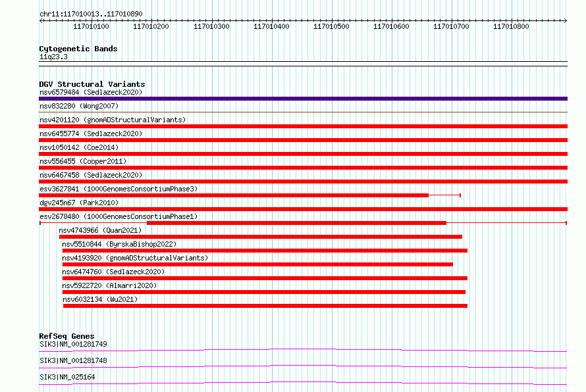Click the DGV Structural Variants track heading
Image resolution: width=586 pixels, height=392 pixels.
click(92, 84)
